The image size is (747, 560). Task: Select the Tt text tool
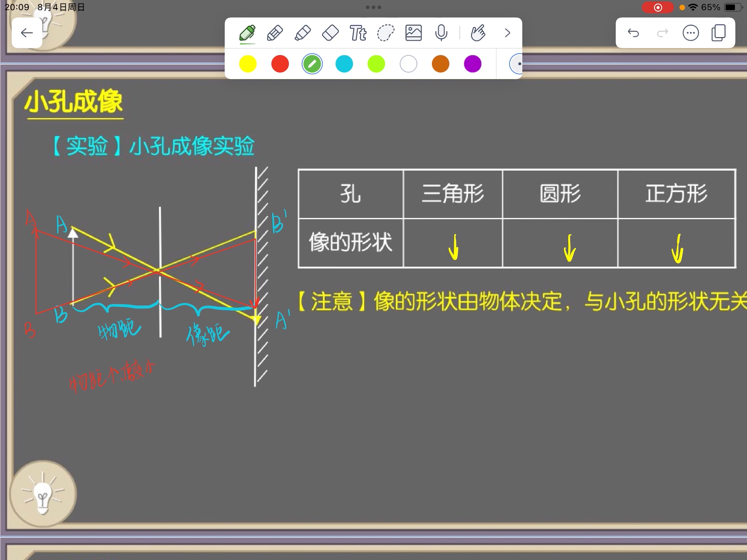tap(358, 33)
